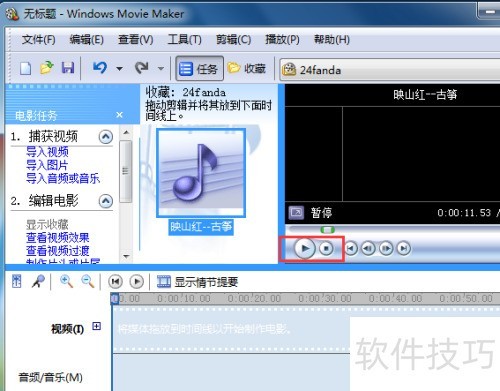Image resolution: width=500 pixels, height=391 pixels.
Task: Redo the last undone action
Action: [142, 68]
